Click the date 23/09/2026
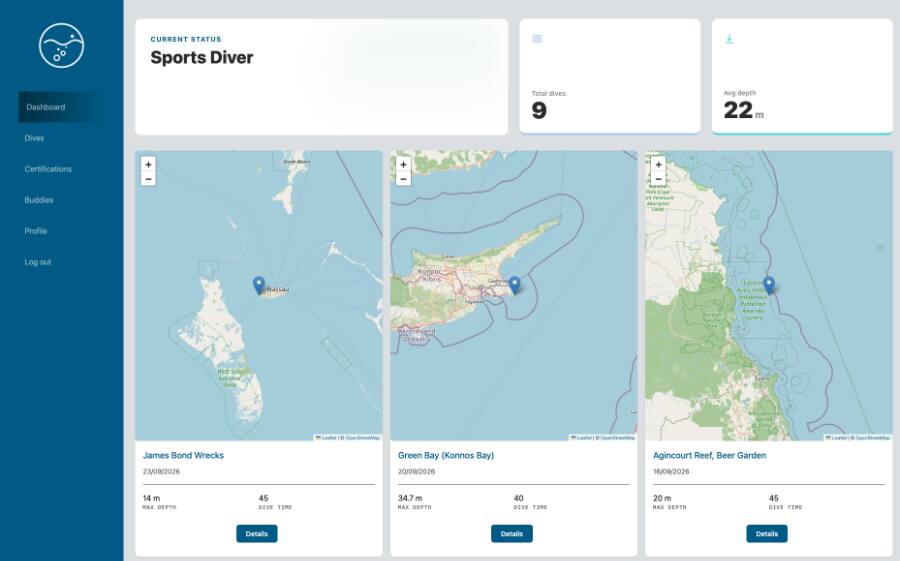The height and width of the screenshot is (561, 900). coord(161,471)
